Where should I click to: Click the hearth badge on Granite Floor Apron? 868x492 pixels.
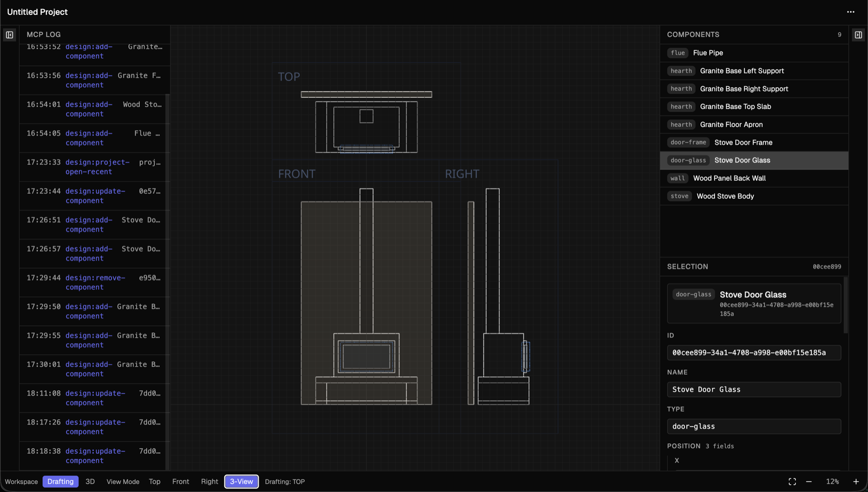tap(681, 124)
